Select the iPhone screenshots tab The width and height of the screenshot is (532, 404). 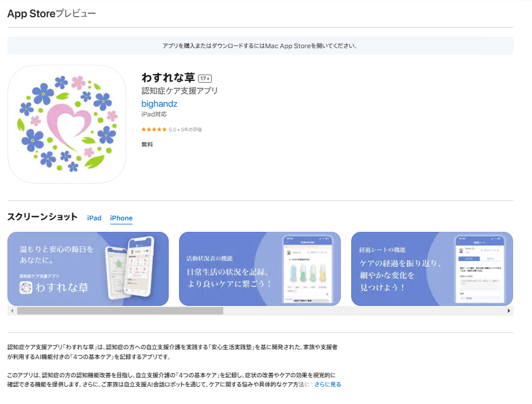(121, 218)
